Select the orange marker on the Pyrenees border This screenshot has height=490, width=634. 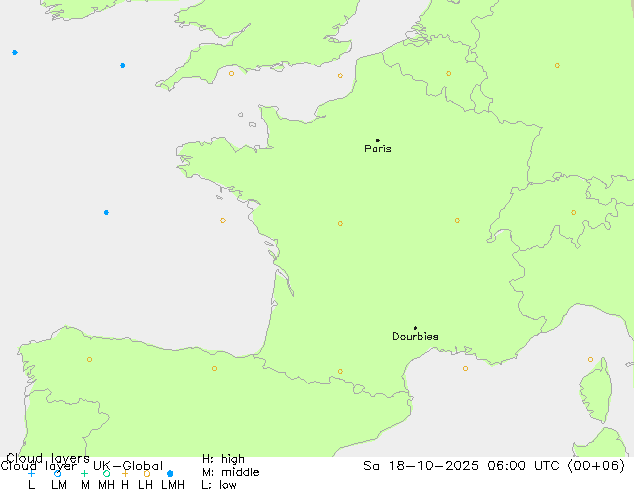coord(340,371)
